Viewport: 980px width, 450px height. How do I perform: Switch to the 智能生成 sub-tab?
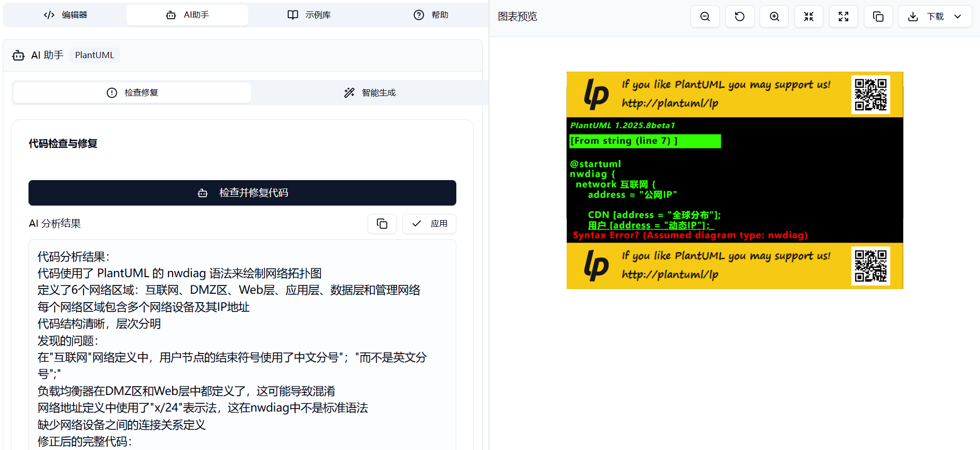coord(370,92)
